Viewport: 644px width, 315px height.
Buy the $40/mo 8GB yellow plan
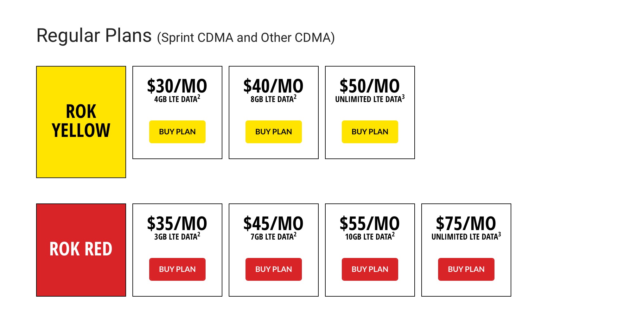coord(273,132)
